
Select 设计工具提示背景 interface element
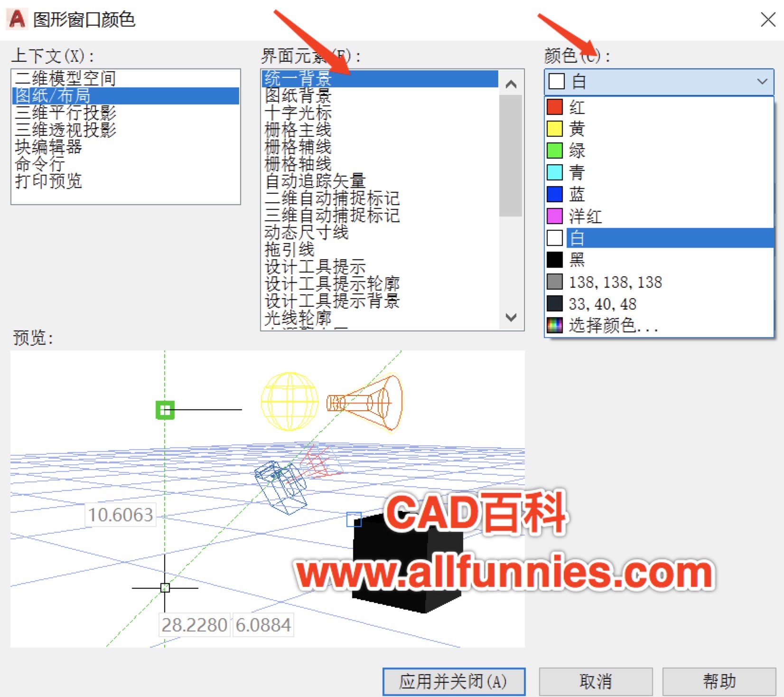[380, 301]
